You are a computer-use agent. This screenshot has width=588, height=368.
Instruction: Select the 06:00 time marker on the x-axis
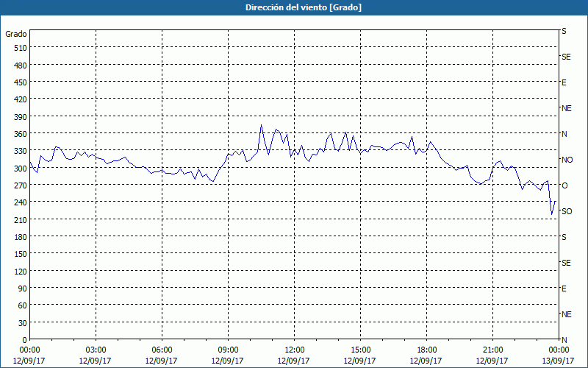tap(162, 350)
